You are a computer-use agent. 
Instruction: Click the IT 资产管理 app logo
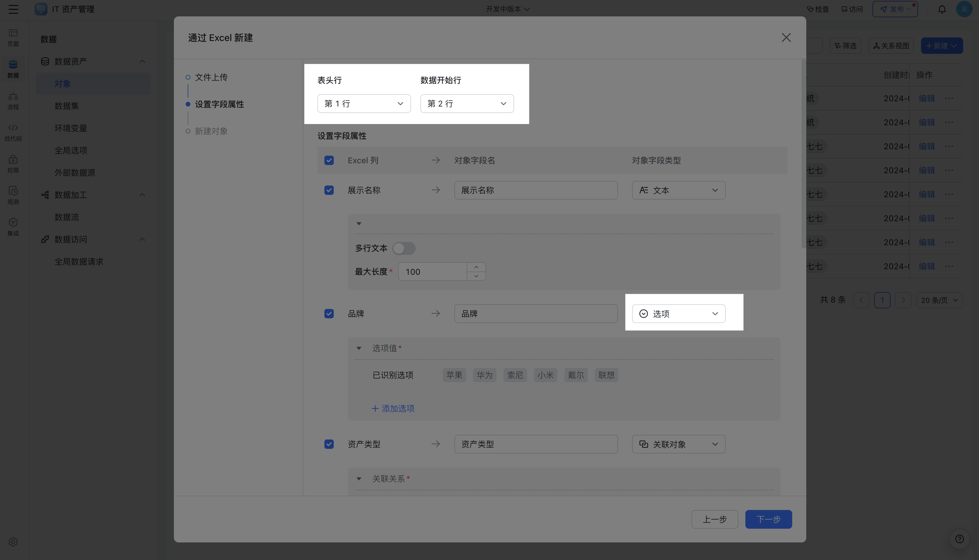click(41, 9)
